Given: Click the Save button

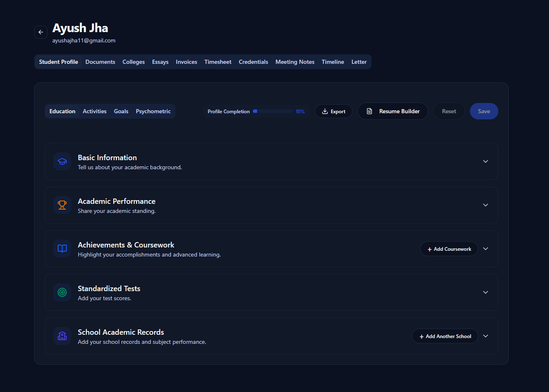Looking at the screenshot, I should click(484, 111).
